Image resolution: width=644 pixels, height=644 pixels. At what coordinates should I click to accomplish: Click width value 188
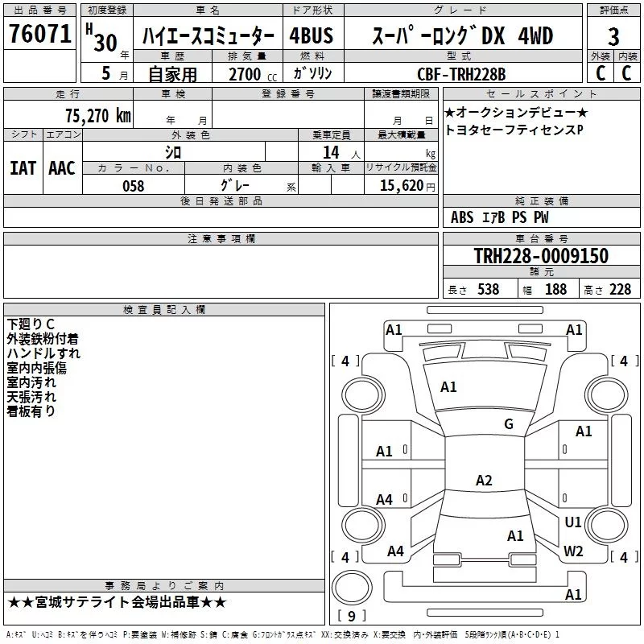[555, 289]
